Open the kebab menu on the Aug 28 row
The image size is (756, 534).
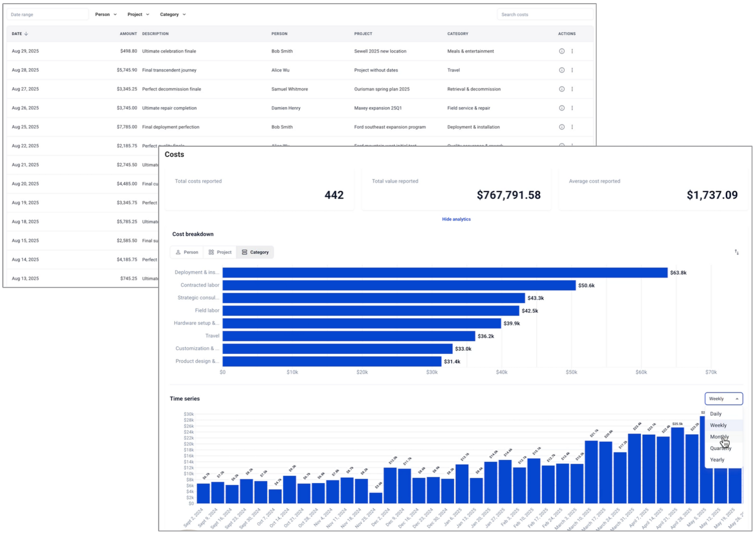tap(572, 70)
